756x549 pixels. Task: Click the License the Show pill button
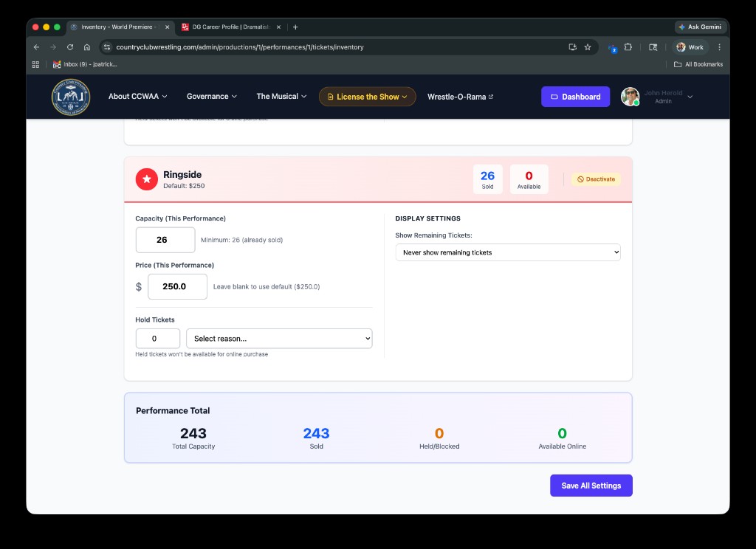367,96
